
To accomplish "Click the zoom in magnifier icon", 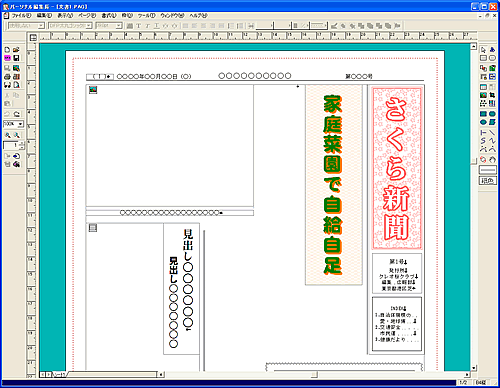I will [x=7, y=135].
